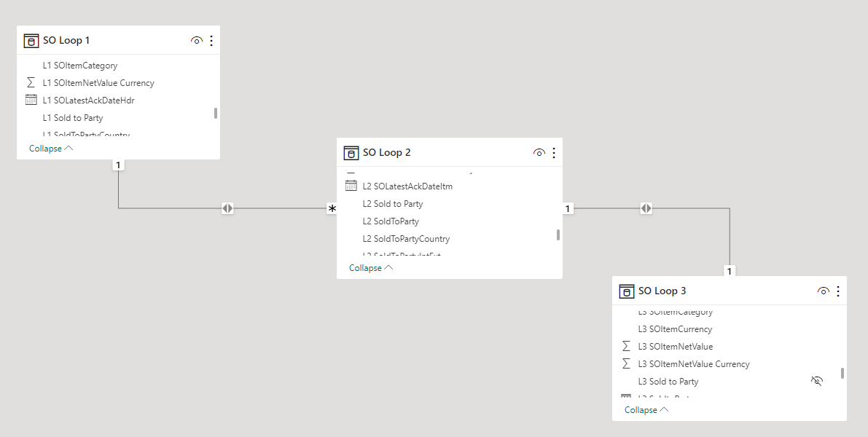Click cross-filter arrow between Loop 1 and Loop 2
This screenshot has width=868, height=437.
click(227, 208)
